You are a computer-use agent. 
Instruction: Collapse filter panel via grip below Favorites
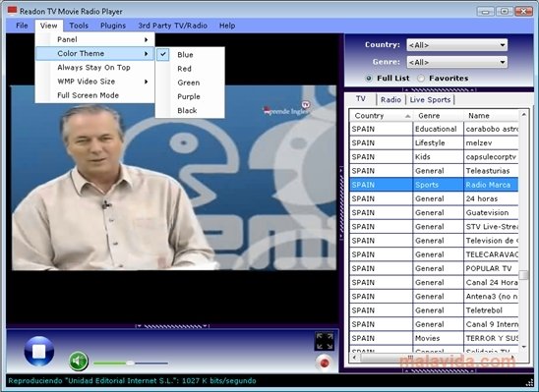439,89
